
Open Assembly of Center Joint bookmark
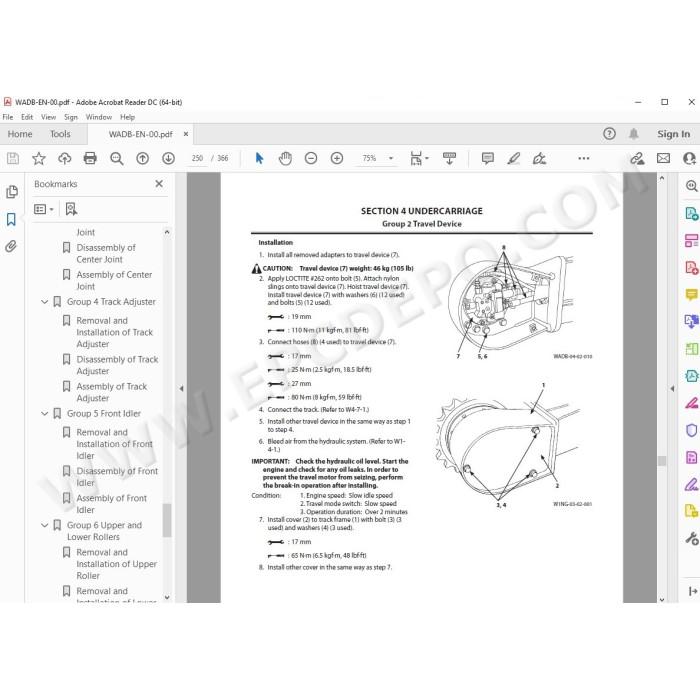tap(114, 280)
